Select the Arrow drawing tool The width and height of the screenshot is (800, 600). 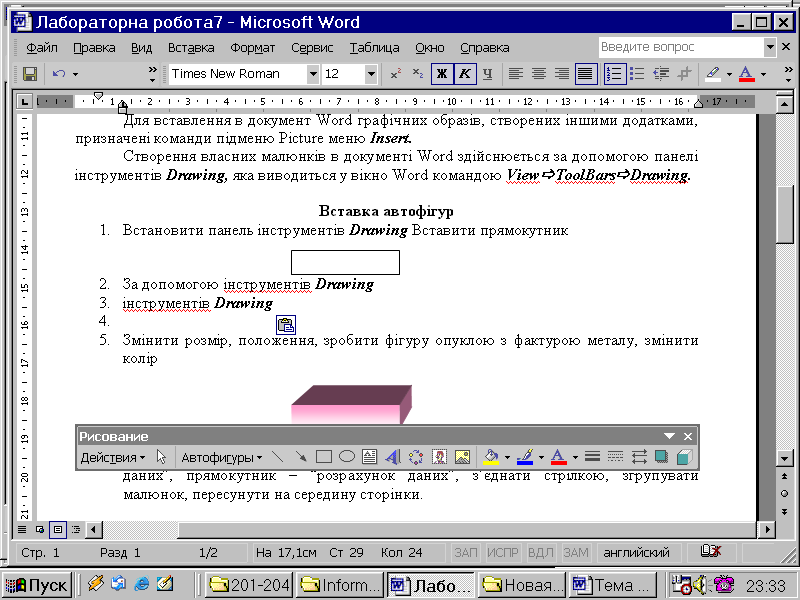(x=301, y=457)
